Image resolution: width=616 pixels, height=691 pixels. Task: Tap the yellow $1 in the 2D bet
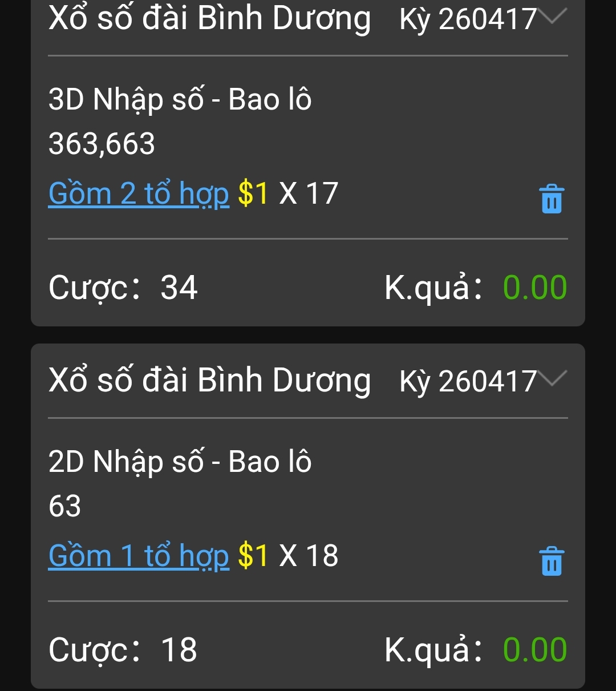click(x=253, y=556)
